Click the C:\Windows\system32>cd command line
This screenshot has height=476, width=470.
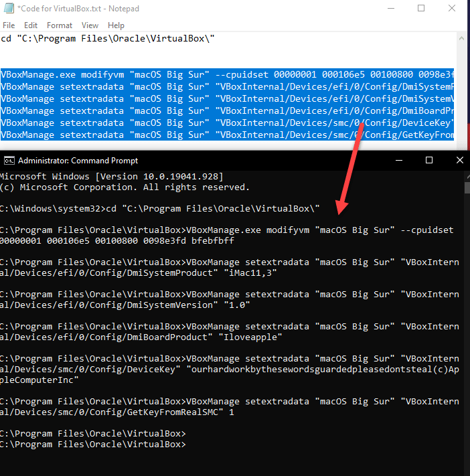point(160,209)
